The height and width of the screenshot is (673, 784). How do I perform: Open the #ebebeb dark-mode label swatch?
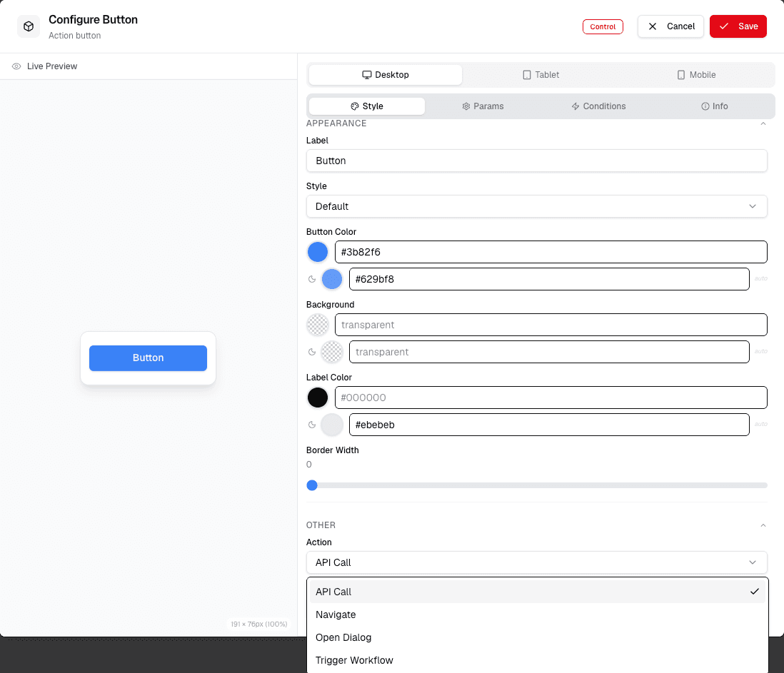pyautogui.click(x=332, y=425)
